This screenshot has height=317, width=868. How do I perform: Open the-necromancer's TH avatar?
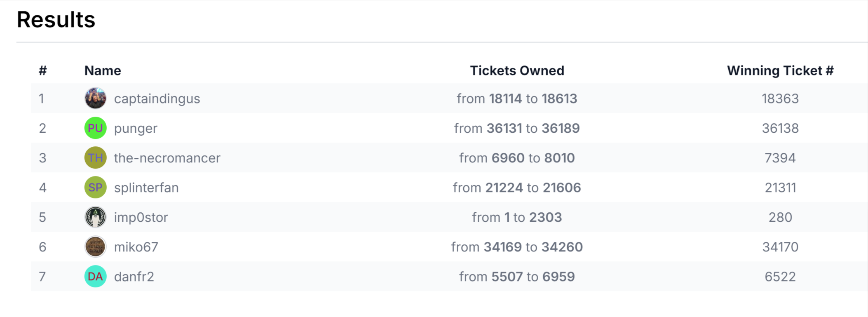point(95,158)
